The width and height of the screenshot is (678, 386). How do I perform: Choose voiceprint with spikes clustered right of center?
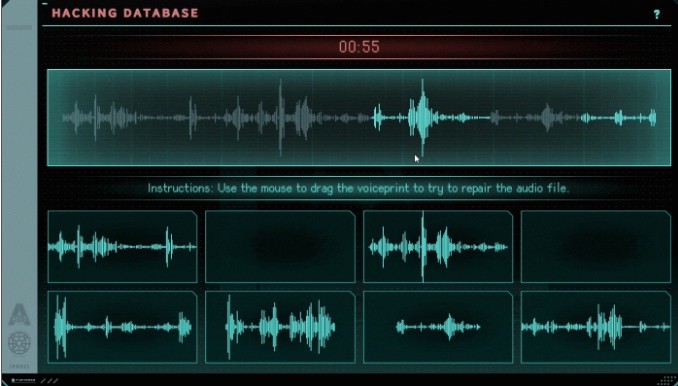tap(595, 327)
